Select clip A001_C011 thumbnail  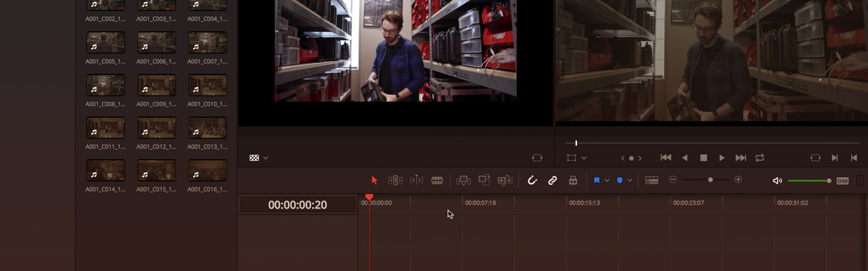[x=106, y=128]
